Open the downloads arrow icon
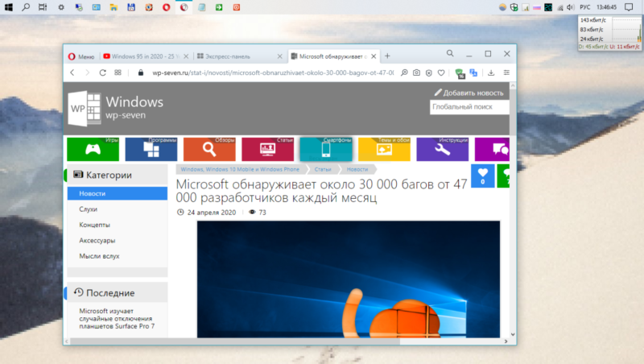This screenshot has width=644, height=364. 491,72
